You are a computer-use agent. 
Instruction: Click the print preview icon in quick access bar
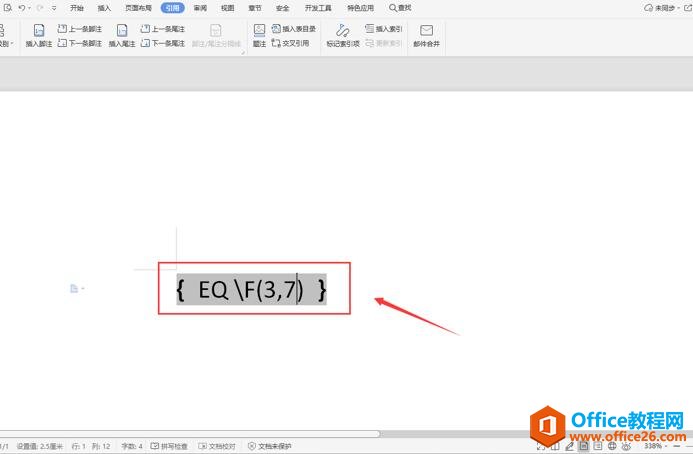tap(8, 8)
